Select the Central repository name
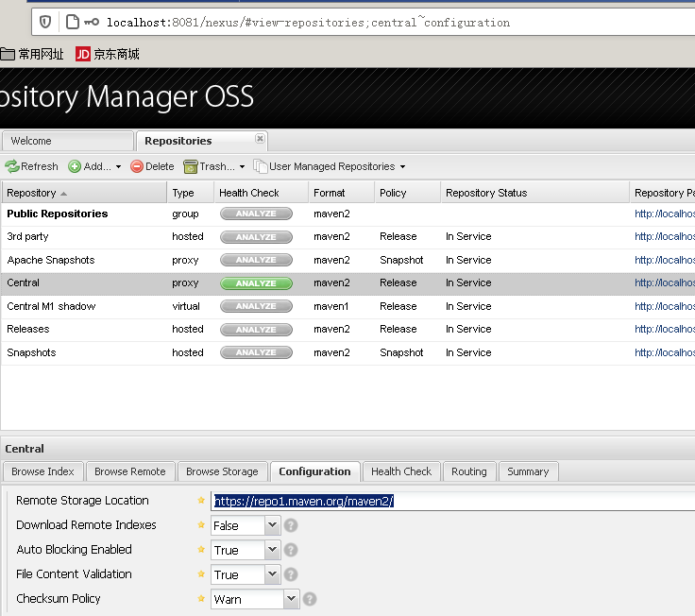 23,282
